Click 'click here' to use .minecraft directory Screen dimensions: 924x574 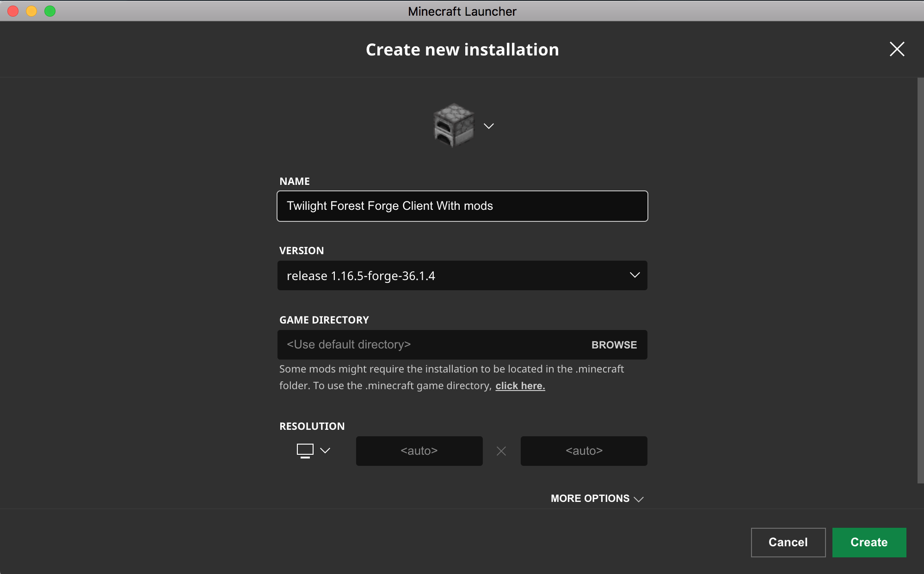tap(520, 385)
